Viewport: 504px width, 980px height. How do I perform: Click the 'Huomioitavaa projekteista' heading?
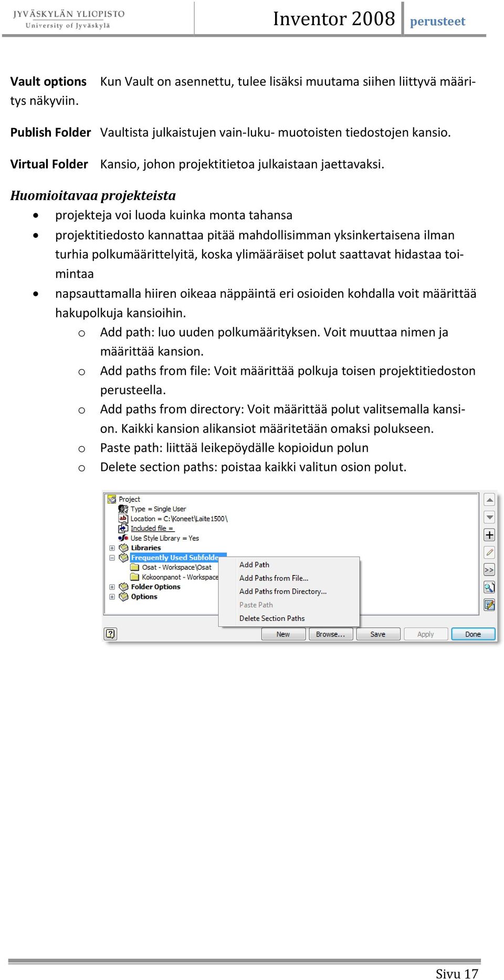(93, 195)
